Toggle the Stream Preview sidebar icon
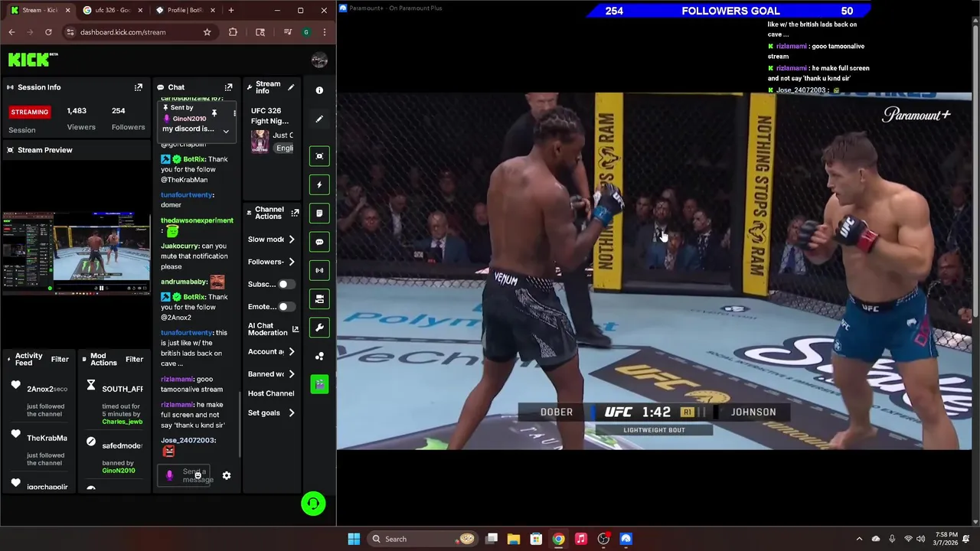Image resolution: width=980 pixels, height=551 pixels. 319,156
